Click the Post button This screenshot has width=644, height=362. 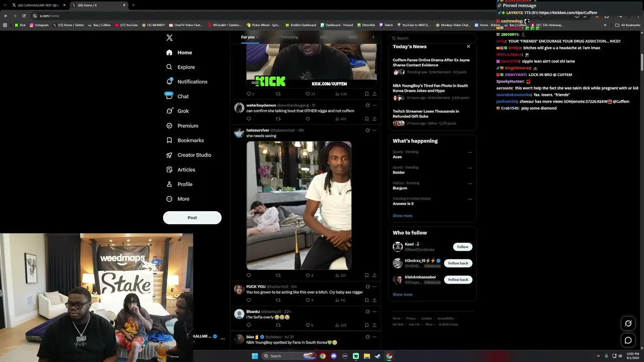[x=192, y=218]
